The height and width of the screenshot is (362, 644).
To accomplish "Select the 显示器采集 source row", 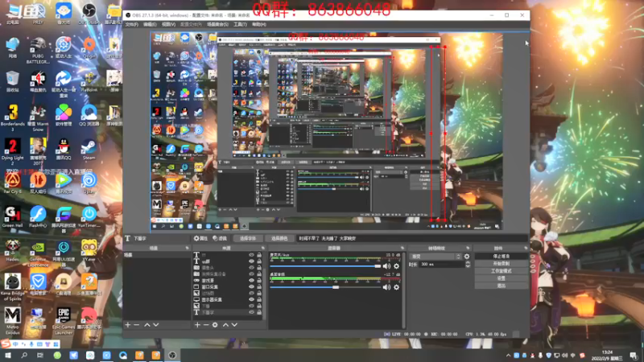I will tap(228, 299).
